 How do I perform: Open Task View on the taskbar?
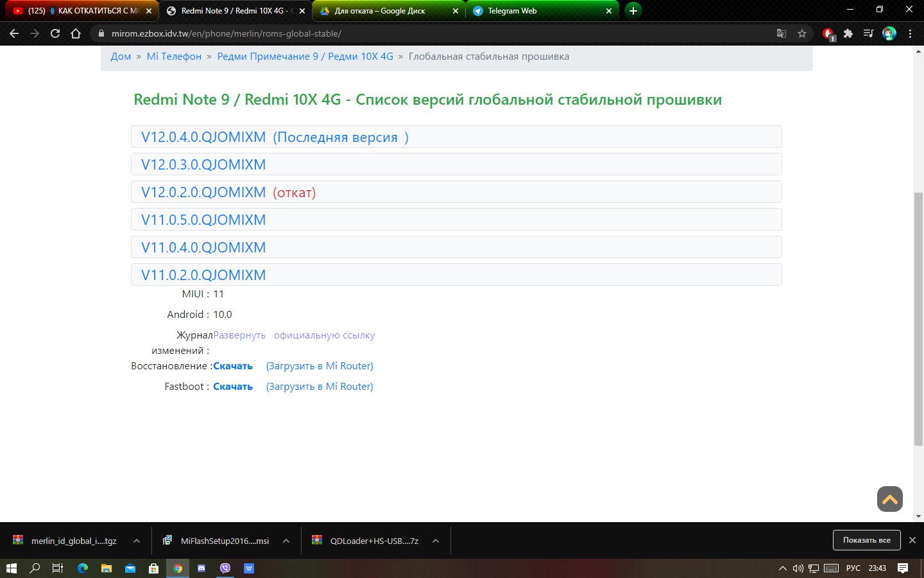tap(58, 568)
